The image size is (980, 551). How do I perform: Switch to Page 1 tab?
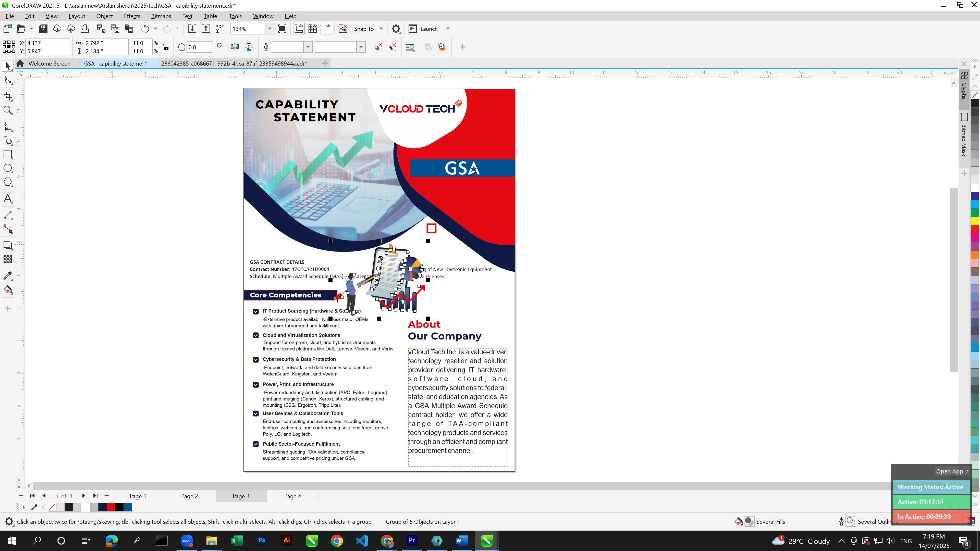(x=138, y=496)
